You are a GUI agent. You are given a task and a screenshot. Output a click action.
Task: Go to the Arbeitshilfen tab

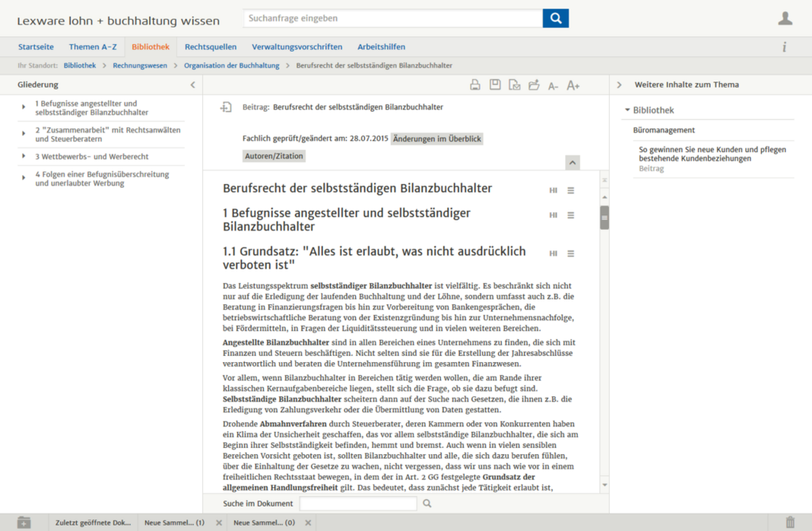[x=381, y=47]
